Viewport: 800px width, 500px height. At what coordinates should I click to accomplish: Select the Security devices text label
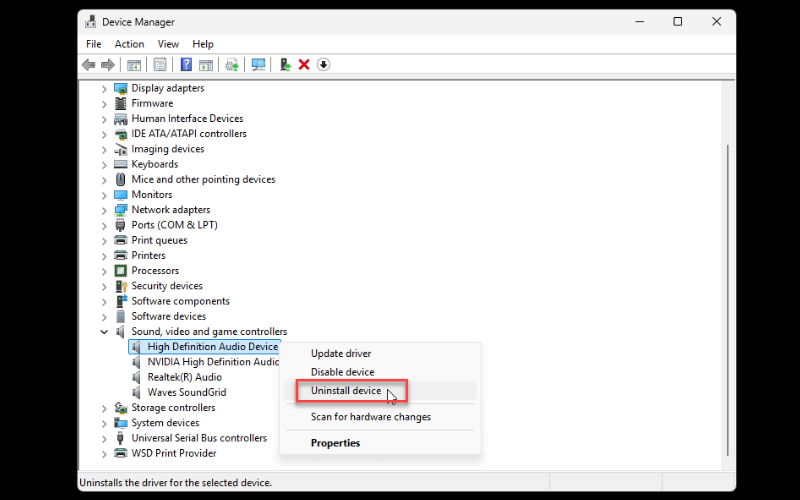pyautogui.click(x=167, y=286)
